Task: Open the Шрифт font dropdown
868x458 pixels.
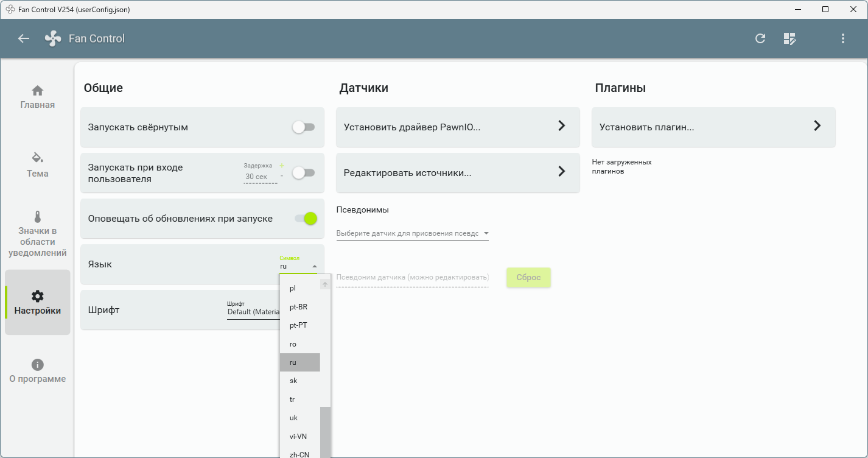Action: pyautogui.click(x=253, y=312)
